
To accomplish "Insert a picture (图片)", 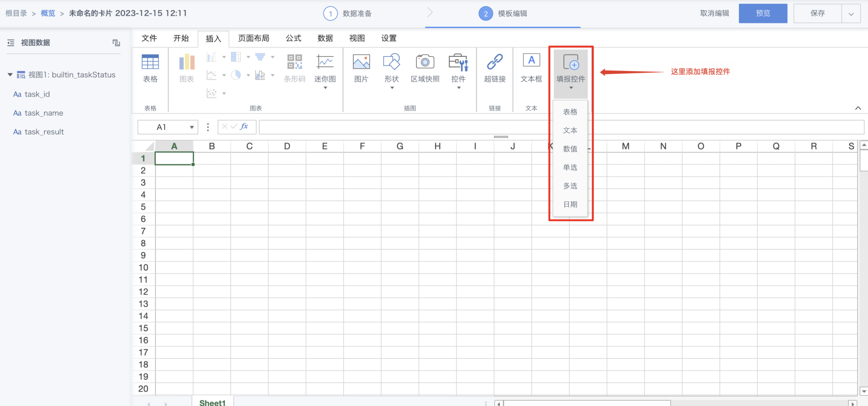I will (x=361, y=69).
